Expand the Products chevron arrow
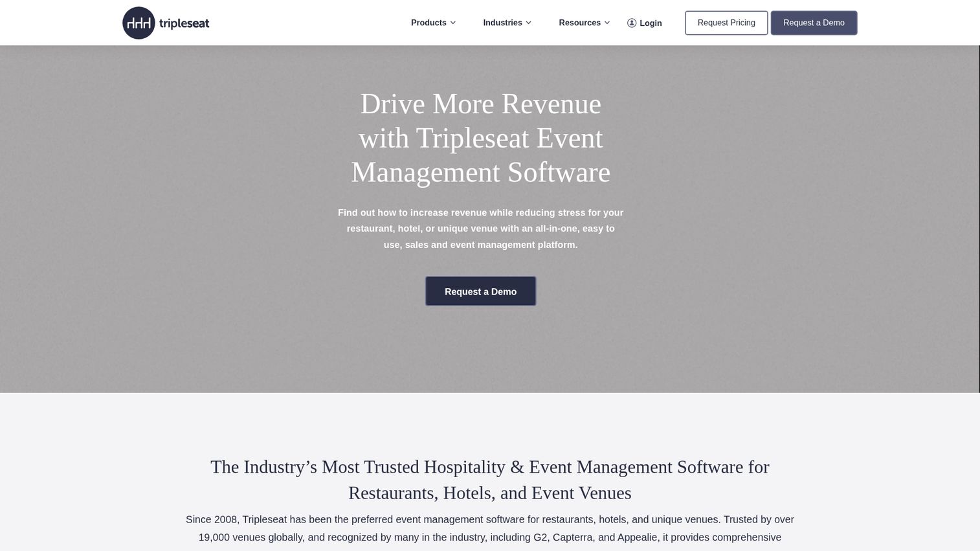This screenshot has width=980, height=551. coord(453,23)
